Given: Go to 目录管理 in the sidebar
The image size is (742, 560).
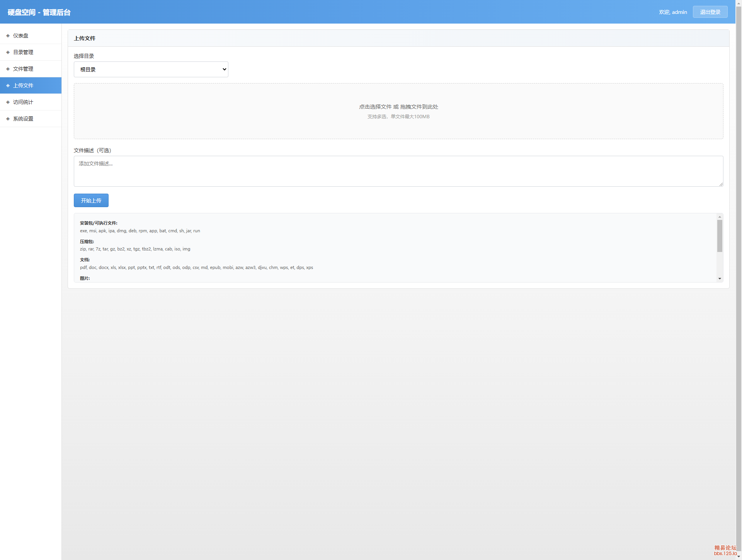Looking at the screenshot, I should (23, 52).
